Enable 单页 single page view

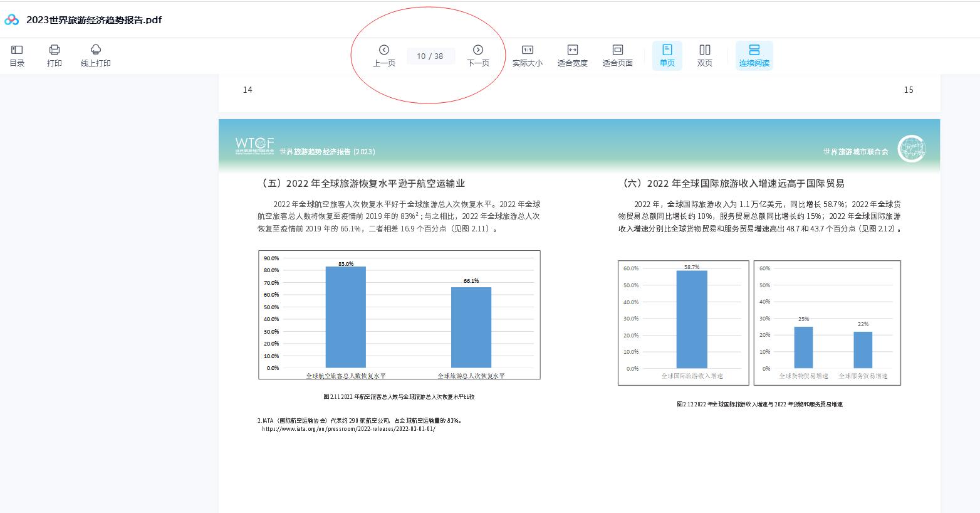tap(667, 55)
